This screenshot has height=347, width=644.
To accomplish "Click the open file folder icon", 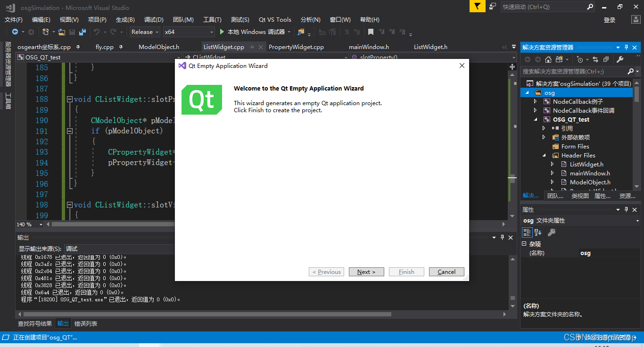I will click(x=62, y=32).
